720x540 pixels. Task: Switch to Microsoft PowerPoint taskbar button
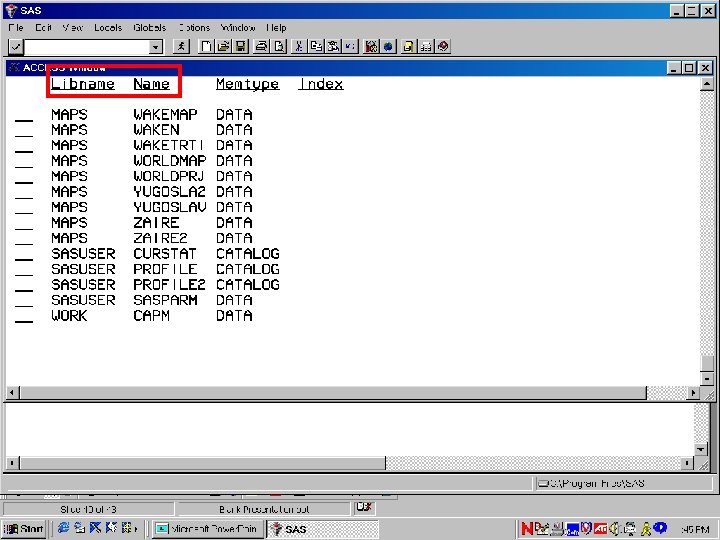click(x=208, y=529)
